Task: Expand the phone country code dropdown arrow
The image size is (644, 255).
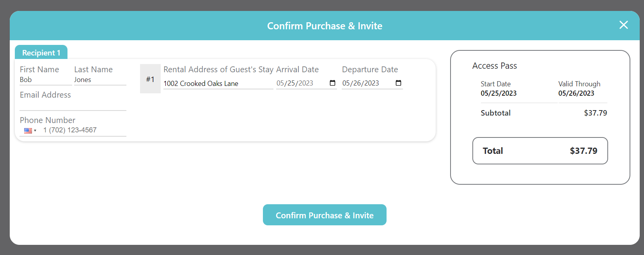Action: 35,131
